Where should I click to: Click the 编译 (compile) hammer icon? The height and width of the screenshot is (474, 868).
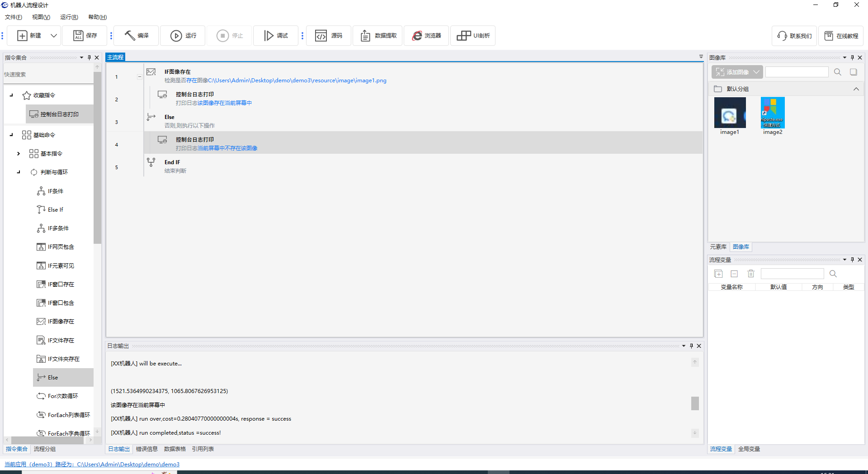tap(130, 36)
